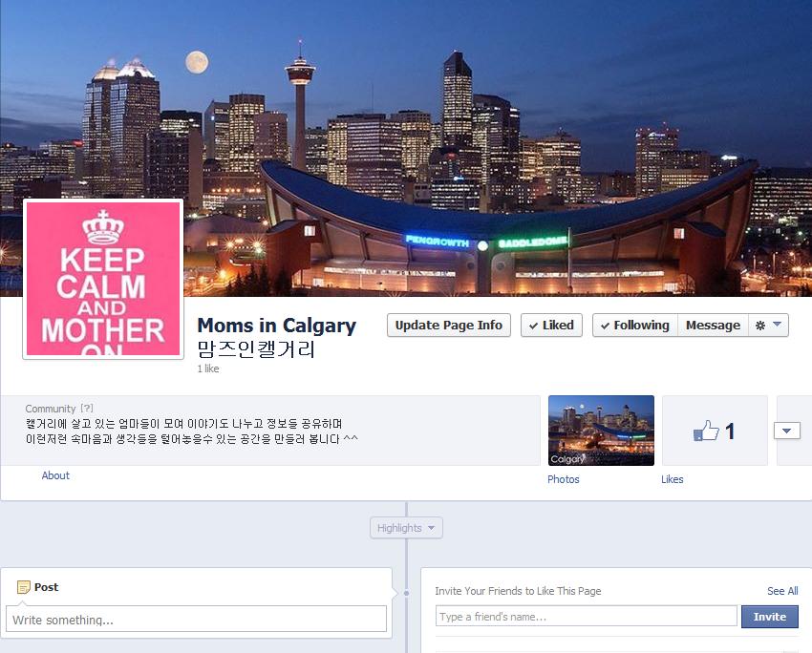Focus the Write something post field
This screenshot has height=653, width=812.
coord(196,619)
